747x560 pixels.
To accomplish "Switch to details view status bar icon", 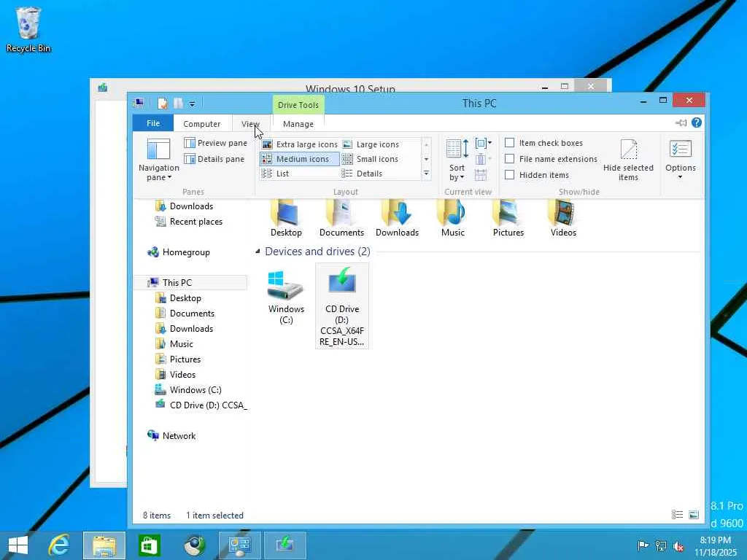I will 677,515.
